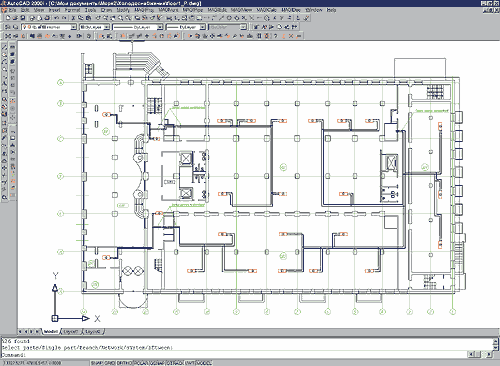The height and width of the screenshot is (366, 500).
Task: Click the command window scroll-down arrow
Action: (x=496, y=348)
